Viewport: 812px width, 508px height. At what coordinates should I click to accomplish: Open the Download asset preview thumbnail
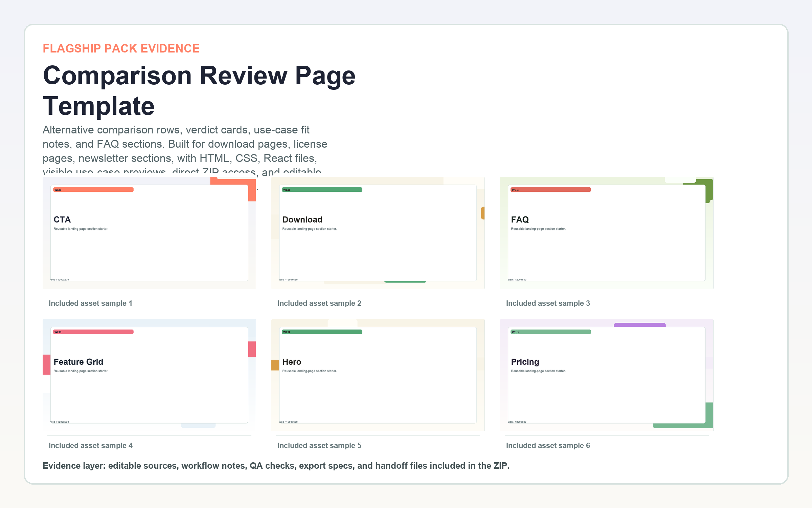pos(378,233)
